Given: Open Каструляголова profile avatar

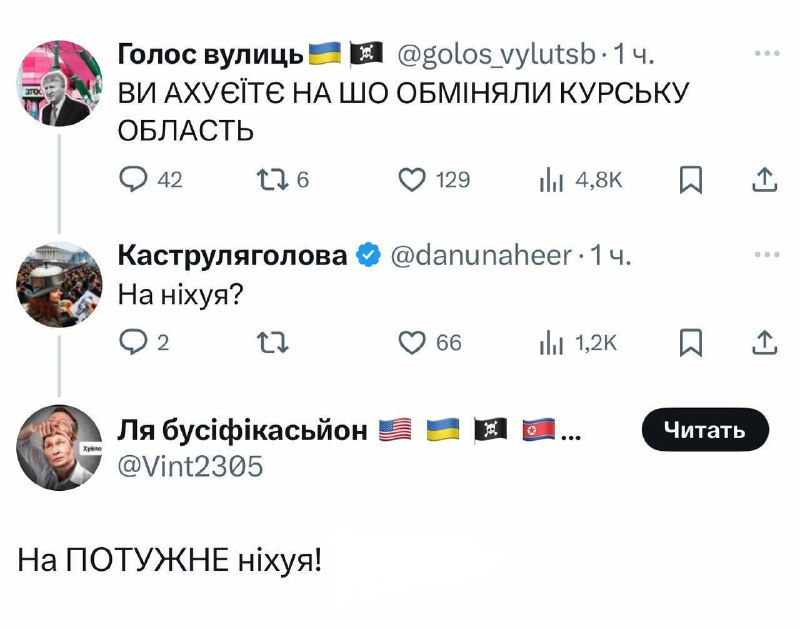Looking at the screenshot, I should click(x=60, y=285).
